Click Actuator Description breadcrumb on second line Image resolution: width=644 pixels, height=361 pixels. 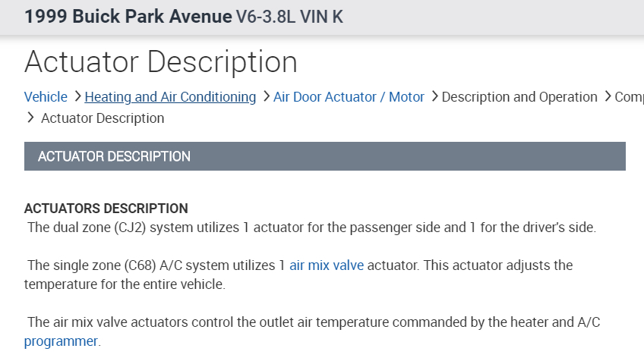coord(103,118)
